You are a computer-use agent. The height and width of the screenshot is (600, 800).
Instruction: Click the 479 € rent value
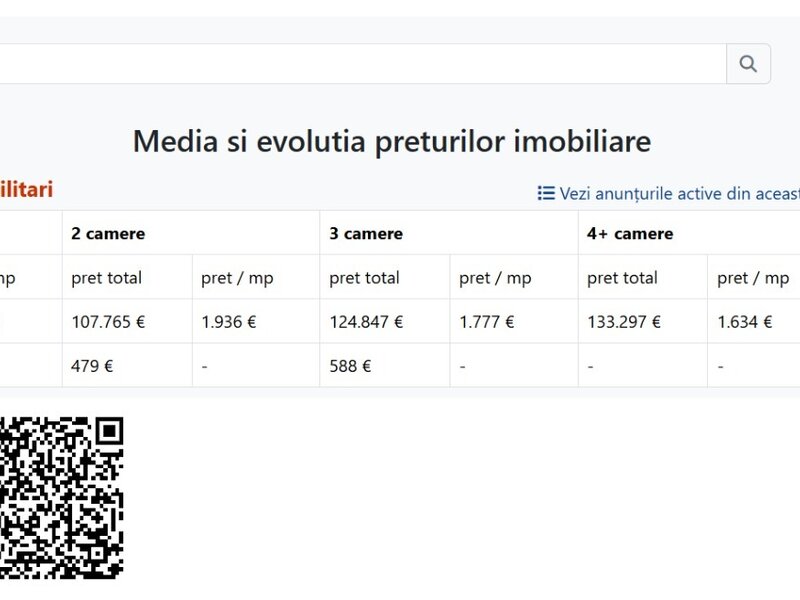click(x=92, y=366)
